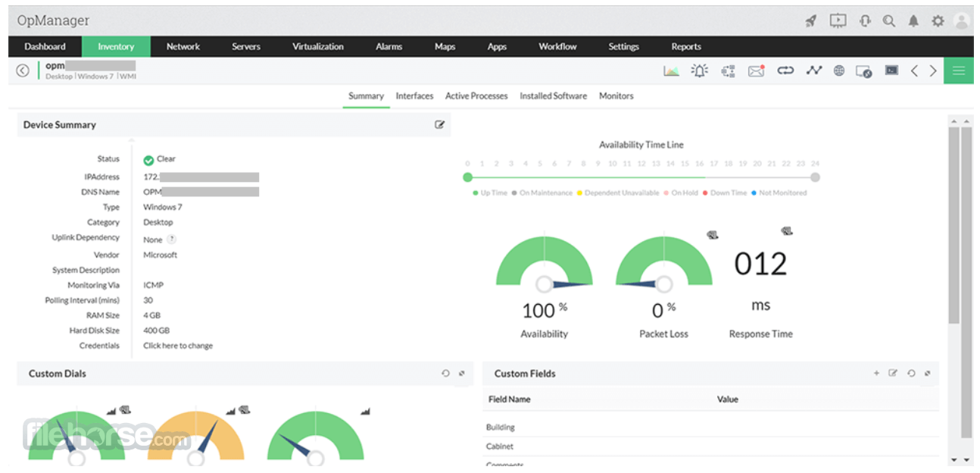Open the Workflow menu in the black bar
980x473 pixels.
(x=557, y=46)
